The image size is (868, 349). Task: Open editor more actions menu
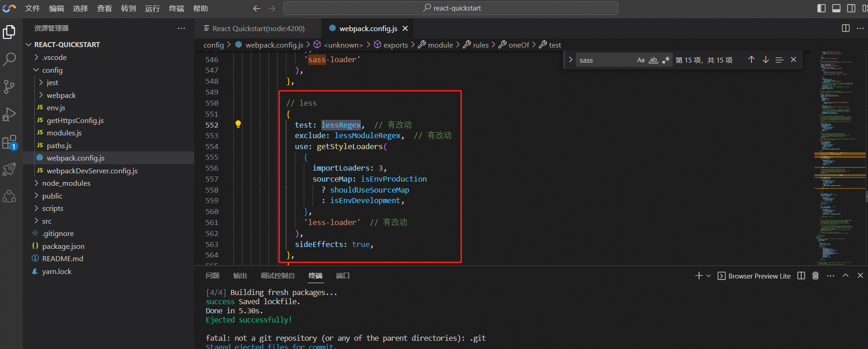[860, 28]
